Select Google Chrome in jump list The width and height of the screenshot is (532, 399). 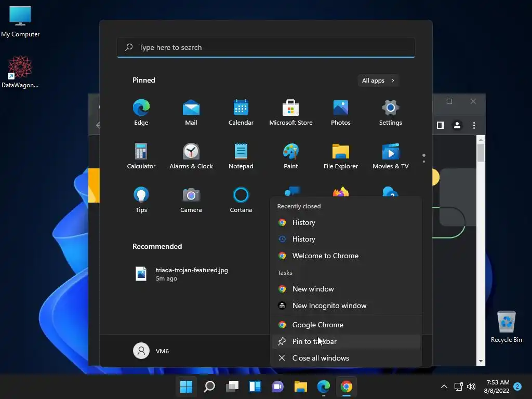pyautogui.click(x=346, y=325)
